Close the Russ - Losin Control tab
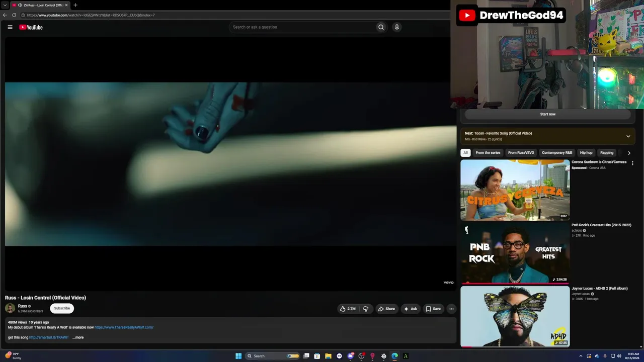 tap(66, 5)
